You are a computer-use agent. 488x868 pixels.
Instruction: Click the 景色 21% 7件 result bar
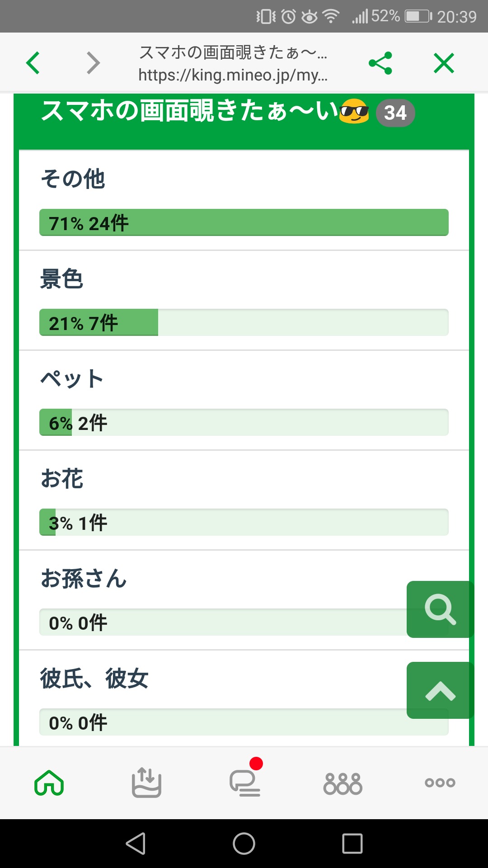[x=244, y=322]
